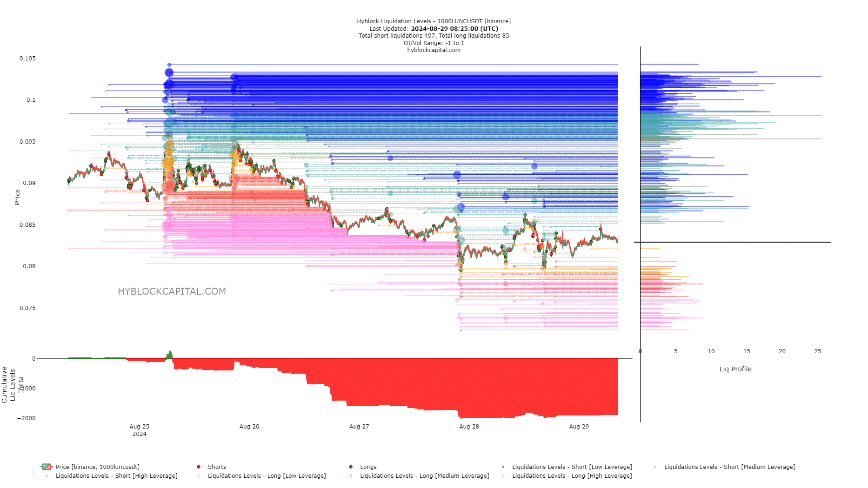Screen dimensions: 868x488
Task: Click the Cumulative Liq Levels Delta axis title
Action: click(x=13, y=385)
